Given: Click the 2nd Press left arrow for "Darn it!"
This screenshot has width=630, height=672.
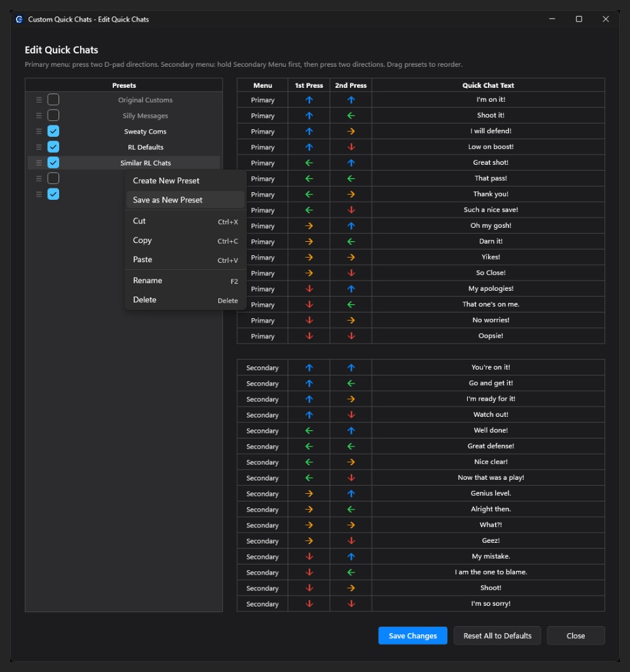Looking at the screenshot, I should pyautogui.click(x=351, y=242).
